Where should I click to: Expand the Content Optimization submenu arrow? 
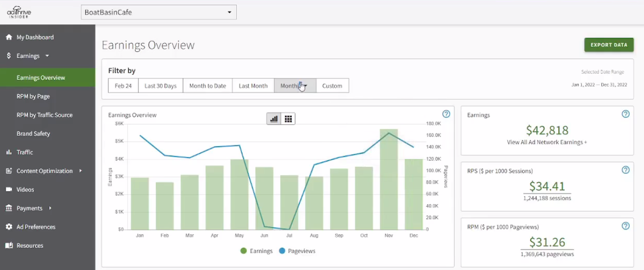pyautogui.click(x=80, y=171)
